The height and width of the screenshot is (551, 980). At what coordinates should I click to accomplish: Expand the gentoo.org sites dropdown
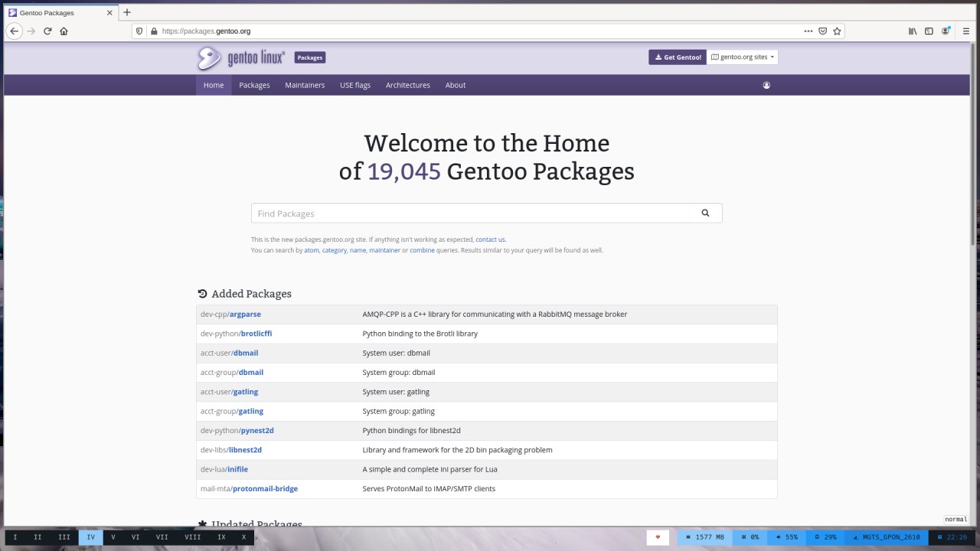[742, 57]
